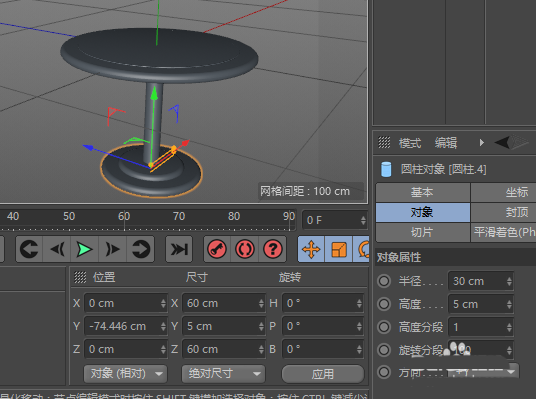Open the 模式 menu
Image resolution: width=536 pixels, height=399 pixels.
410,143
